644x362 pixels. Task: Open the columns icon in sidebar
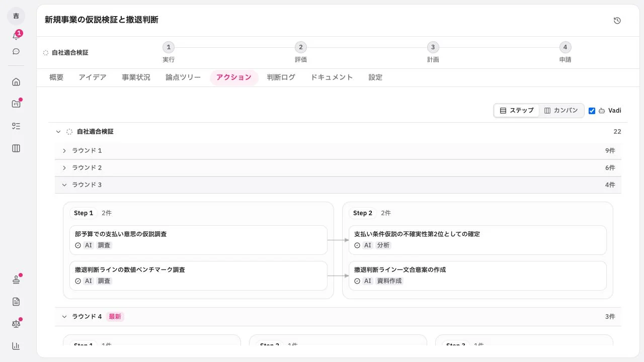point(16,148)
